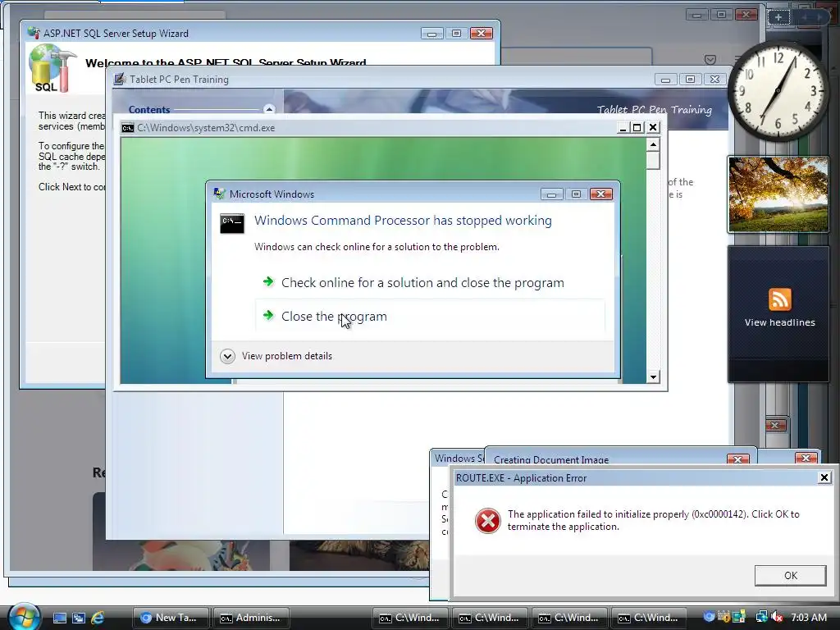
Task: Click the RSS feed orange icon
Action: (779, 299)
